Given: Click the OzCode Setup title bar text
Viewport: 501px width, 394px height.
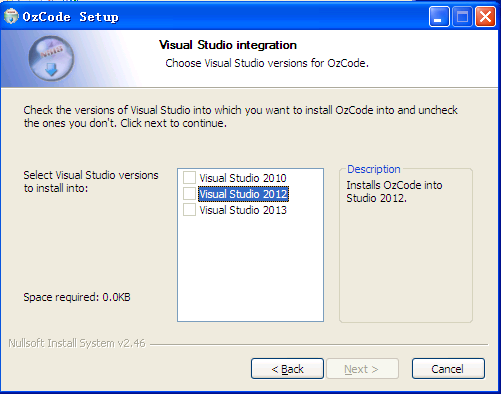Looking at the screenshot, I should 70,17.
